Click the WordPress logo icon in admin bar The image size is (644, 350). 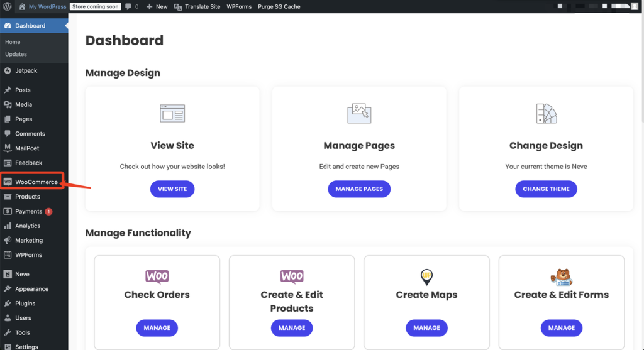pyautogui.click(x=8, y=6)
